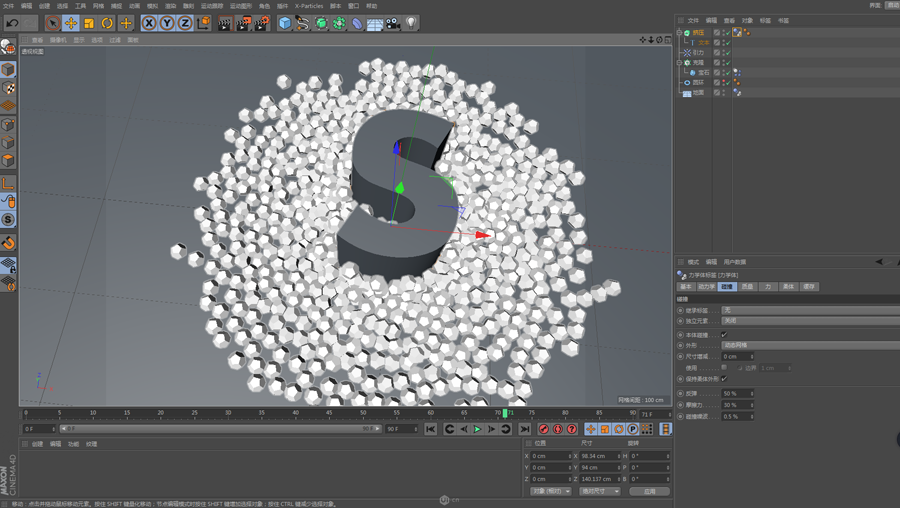Viewport: 900px width, 508px height.
Task: Click the axis L-shaped tool icon
Action: click(8, 183)
